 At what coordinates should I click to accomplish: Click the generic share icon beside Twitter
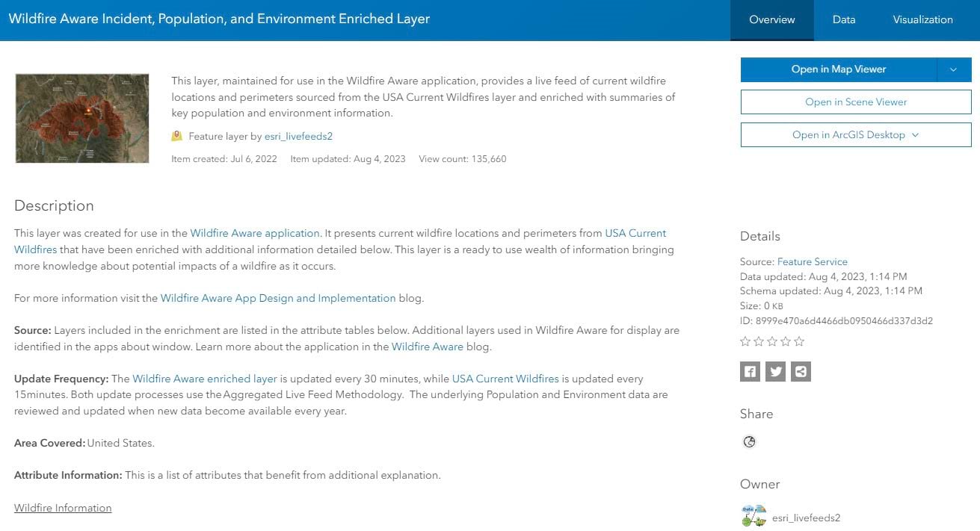[801, 371]
